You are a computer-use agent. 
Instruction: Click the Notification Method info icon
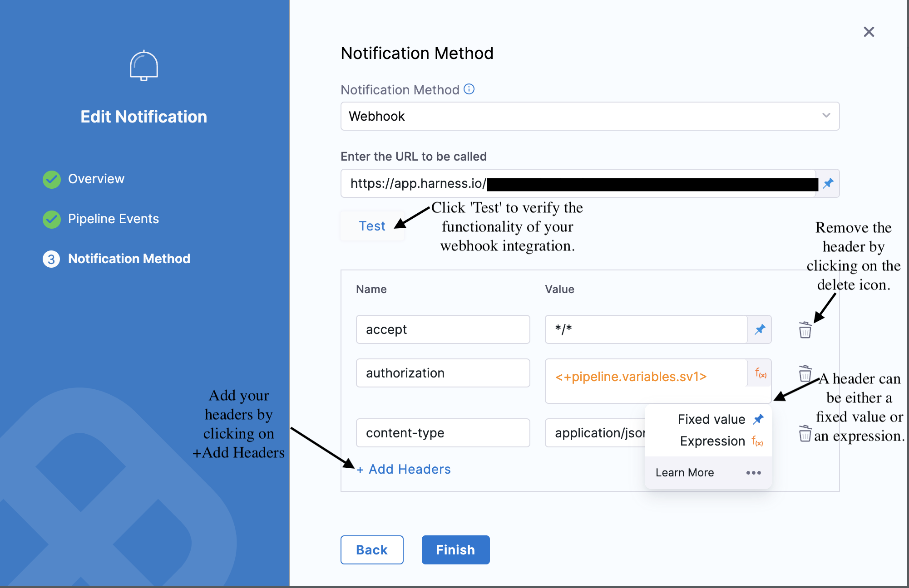pos(469,89)
